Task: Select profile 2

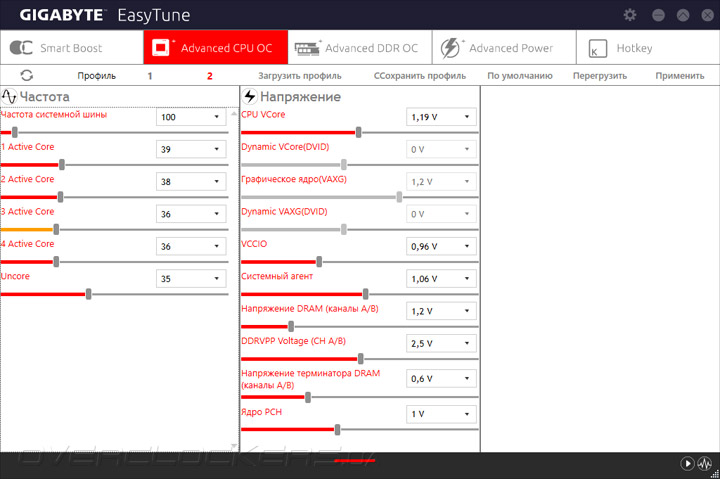Action: click(209, 76)
